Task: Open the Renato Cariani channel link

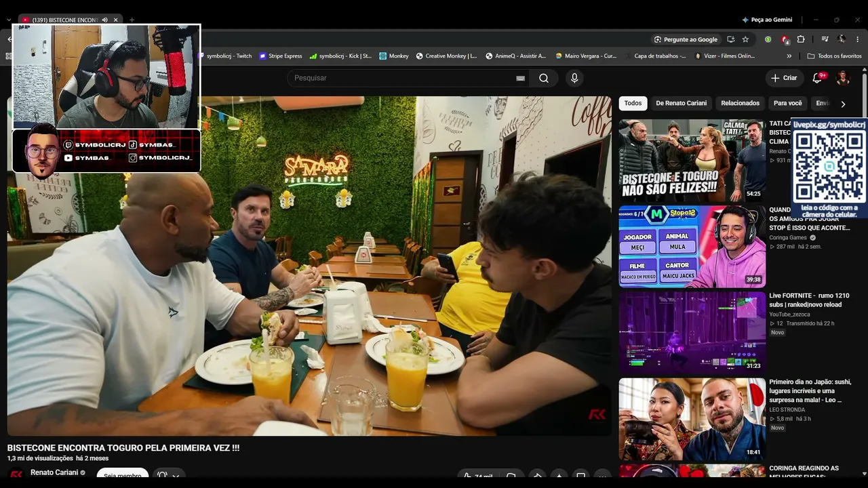Action: point(54,472)
